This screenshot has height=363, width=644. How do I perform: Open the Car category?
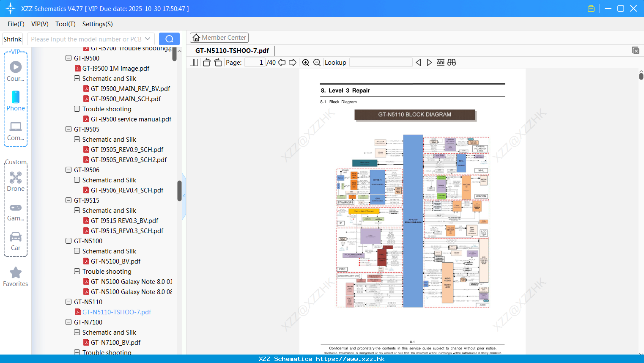click(x=16, y=241)
